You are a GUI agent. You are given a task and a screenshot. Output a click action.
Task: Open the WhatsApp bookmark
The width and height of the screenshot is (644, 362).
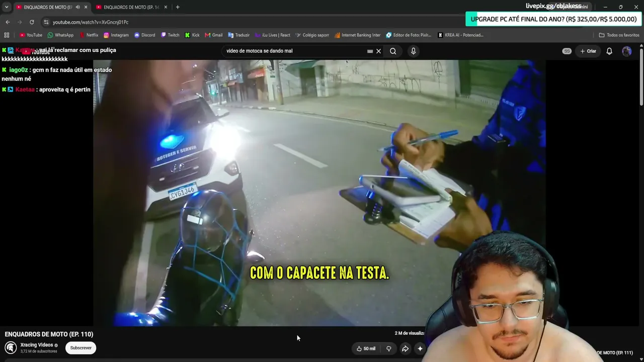pyautogui.click(x=60, y=35)
